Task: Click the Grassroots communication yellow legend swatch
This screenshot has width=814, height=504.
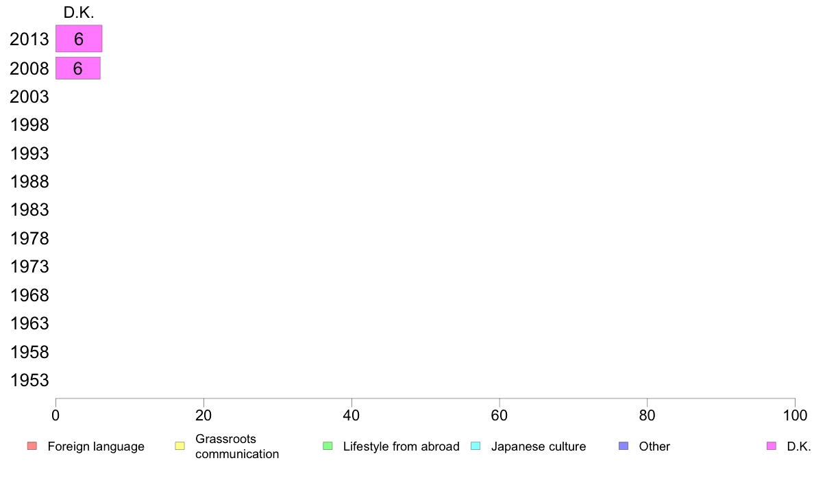Action: pos(180,446)
